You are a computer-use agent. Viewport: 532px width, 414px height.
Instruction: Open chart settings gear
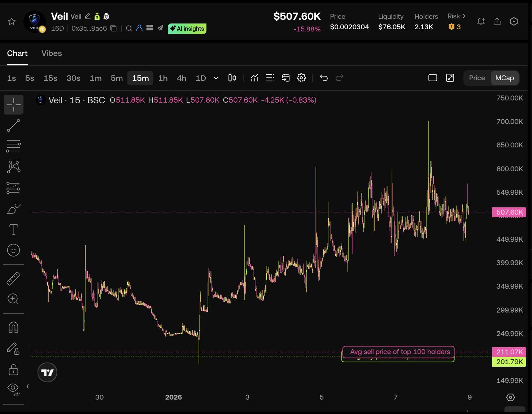(301, 78)
